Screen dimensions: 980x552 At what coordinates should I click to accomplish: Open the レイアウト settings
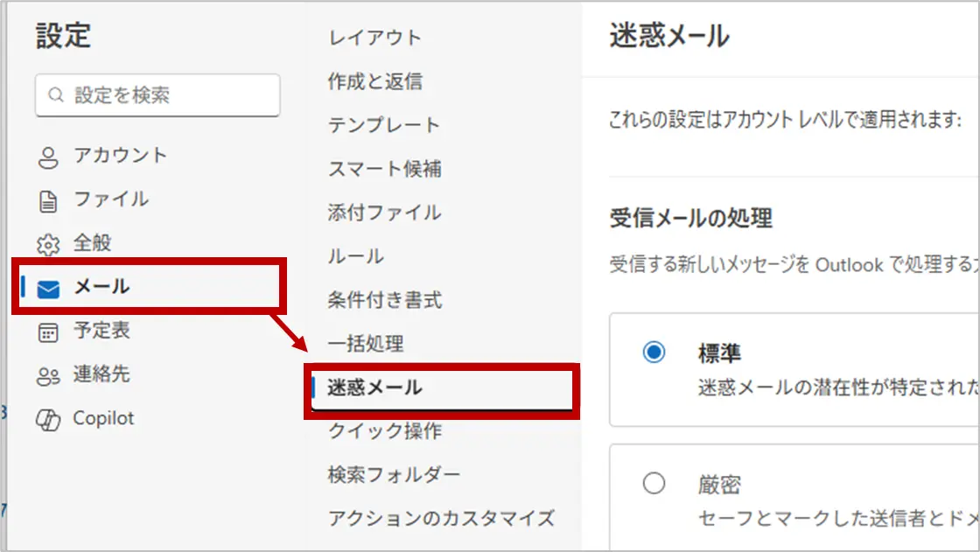374,38
